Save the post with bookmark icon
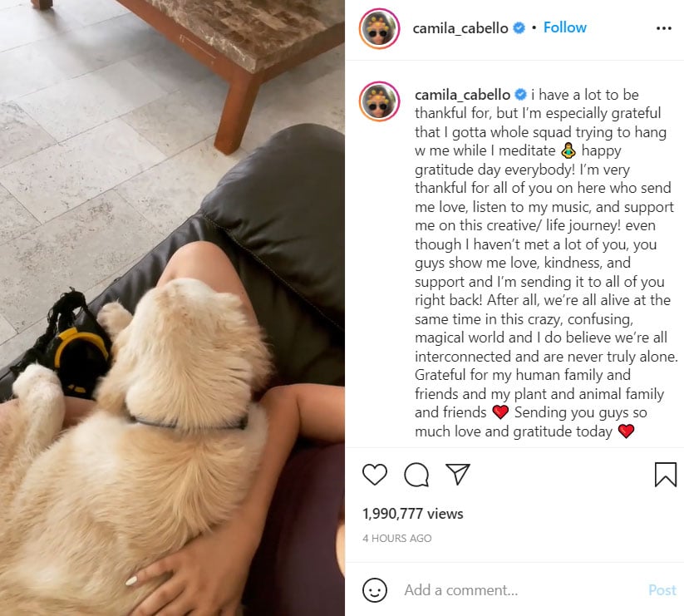684x616 pixels. click(665, 475)
